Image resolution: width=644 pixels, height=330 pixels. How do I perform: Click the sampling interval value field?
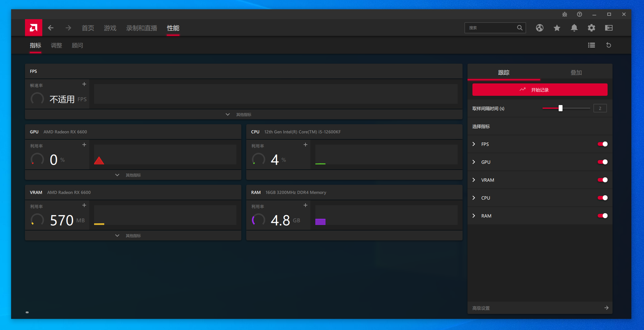(x=600, y=108)
